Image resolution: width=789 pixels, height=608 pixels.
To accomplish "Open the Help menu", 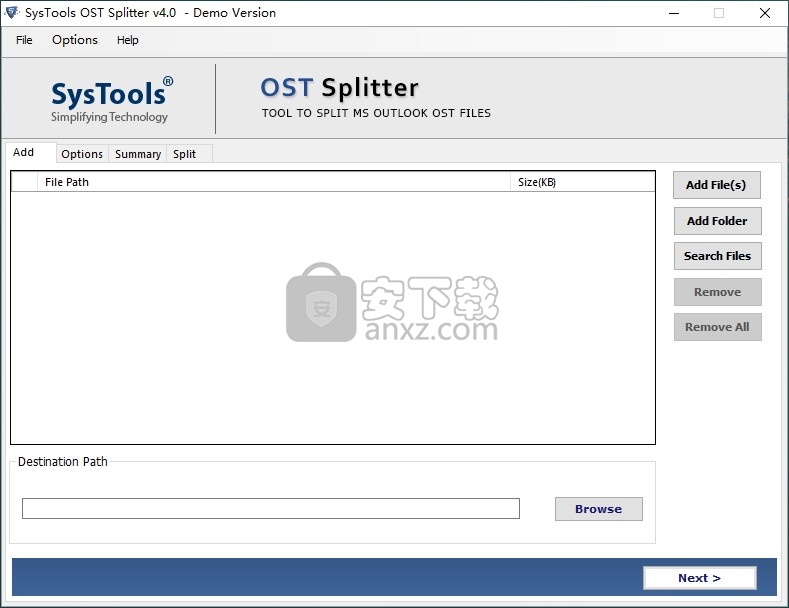I will 128,40.
